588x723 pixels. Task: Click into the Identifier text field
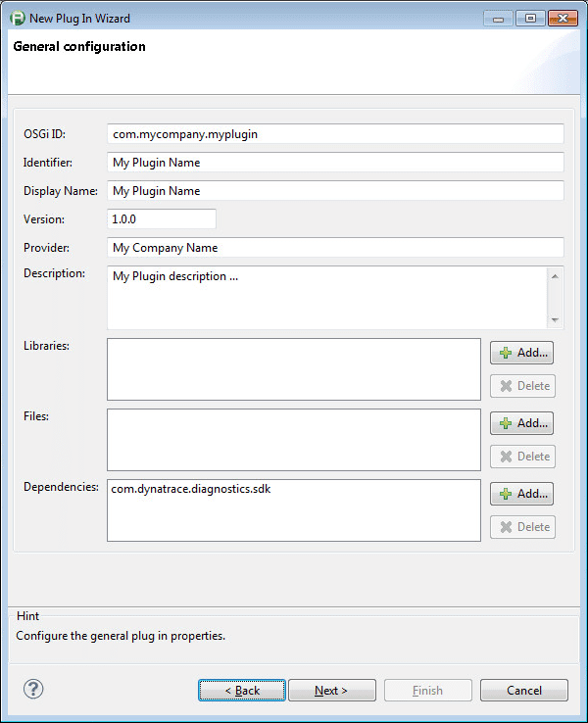[335, 163]
